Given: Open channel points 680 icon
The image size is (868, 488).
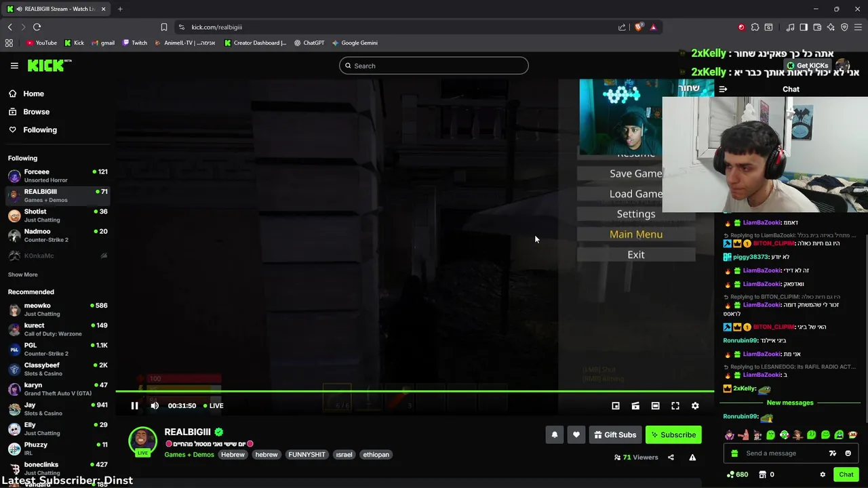Looking at the screenshot, I should [737, 474].
